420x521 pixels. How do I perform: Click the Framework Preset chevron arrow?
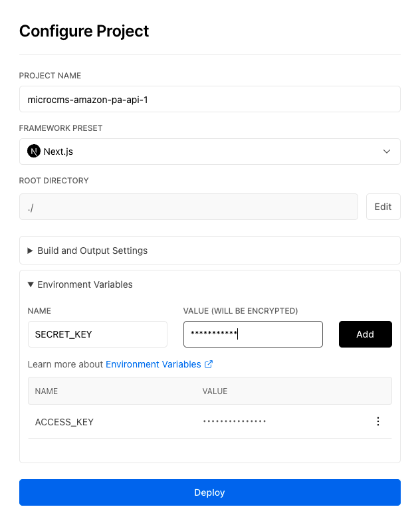387,152
